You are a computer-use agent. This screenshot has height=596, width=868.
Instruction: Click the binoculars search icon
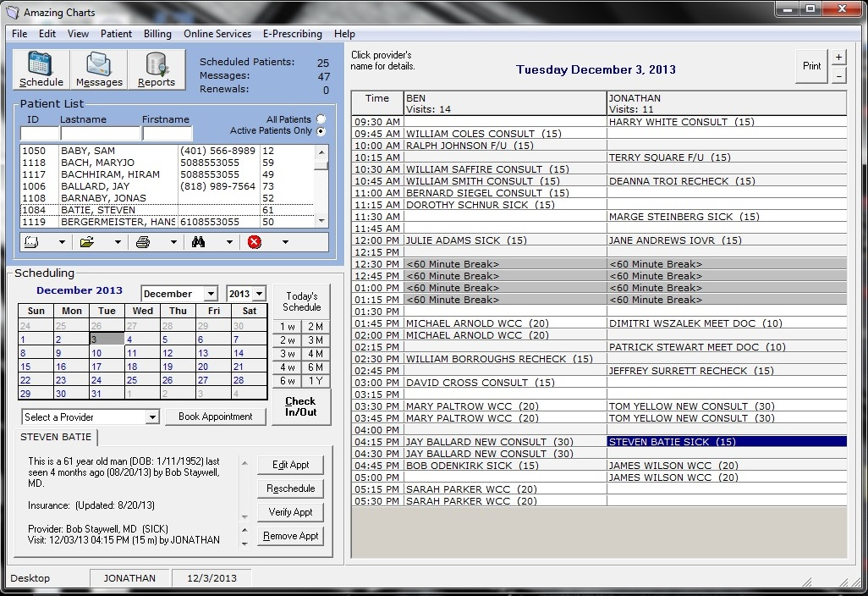199,242
